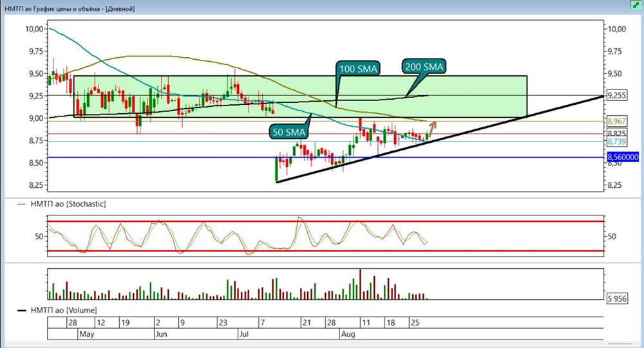The height and width of the screenshot is (348, 644).
Task: Select the 8,739 price marker label
Action: (x=616, y=142)
